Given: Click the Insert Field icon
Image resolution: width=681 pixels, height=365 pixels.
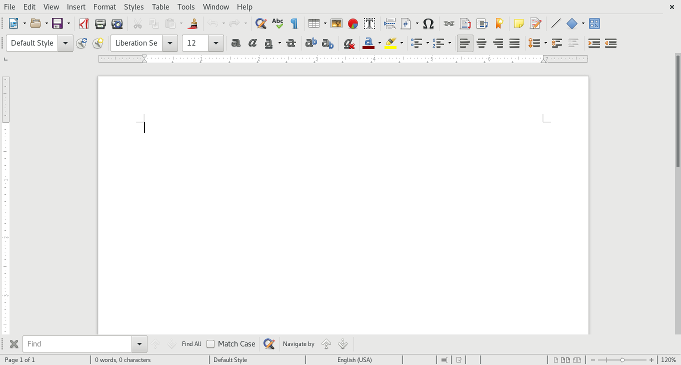Looking at the screenshot, I should pos(406,23).
